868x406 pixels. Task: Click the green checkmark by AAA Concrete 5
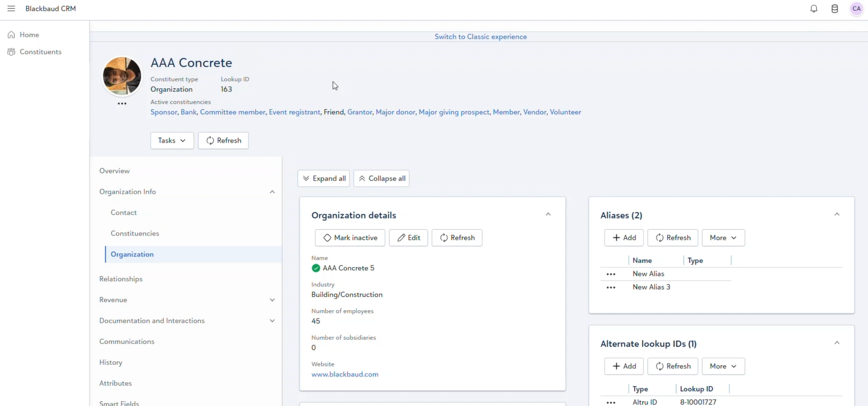(x=316, y=268)
